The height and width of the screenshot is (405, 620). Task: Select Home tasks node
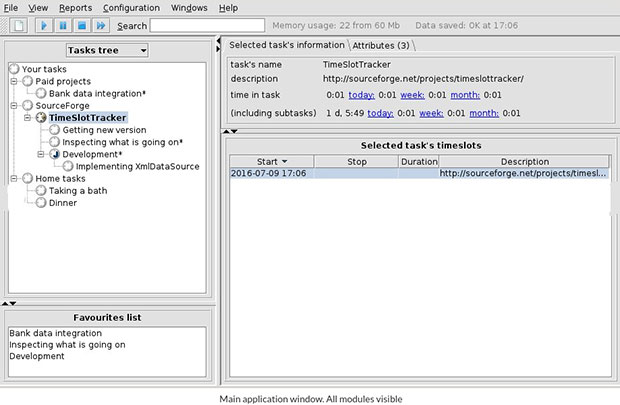click(60, 178)
